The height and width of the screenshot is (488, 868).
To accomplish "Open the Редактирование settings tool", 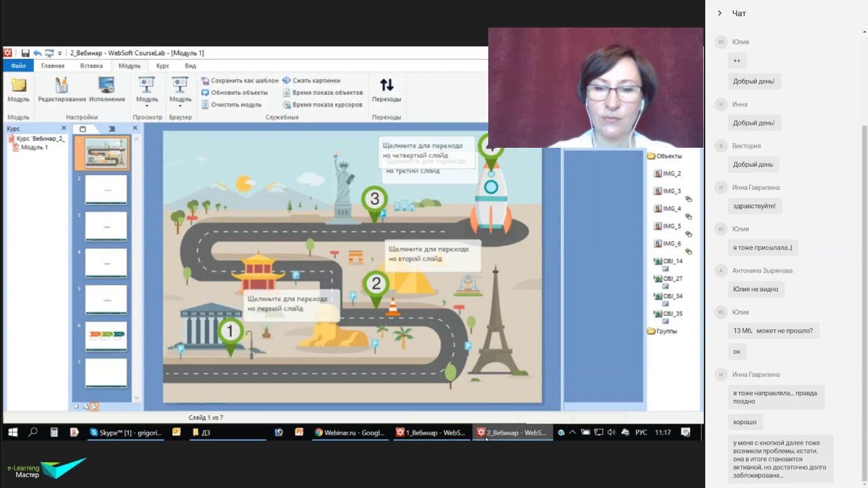I will pyautogui.click(x=62, y=89).
